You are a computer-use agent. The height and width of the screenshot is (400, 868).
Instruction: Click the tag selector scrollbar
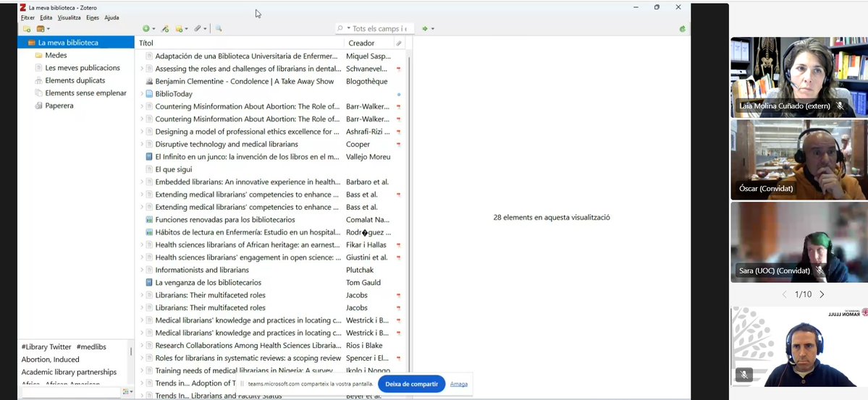click(x=131, y=352)
